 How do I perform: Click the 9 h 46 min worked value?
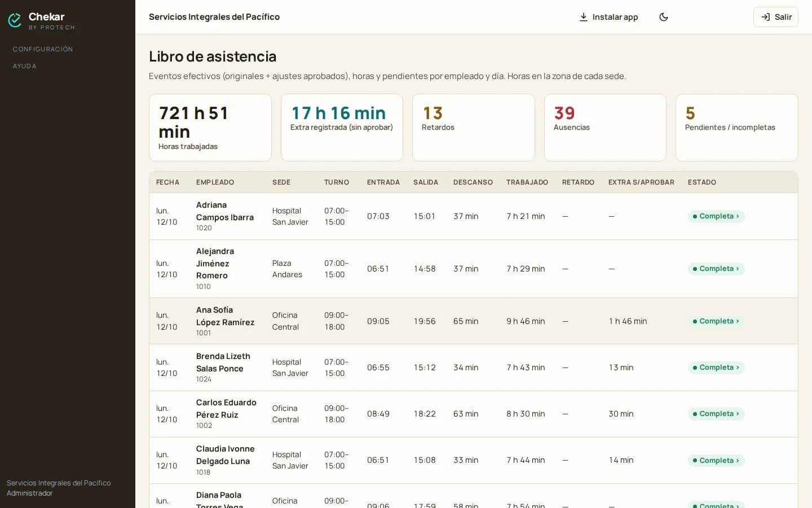coord(526,321)
